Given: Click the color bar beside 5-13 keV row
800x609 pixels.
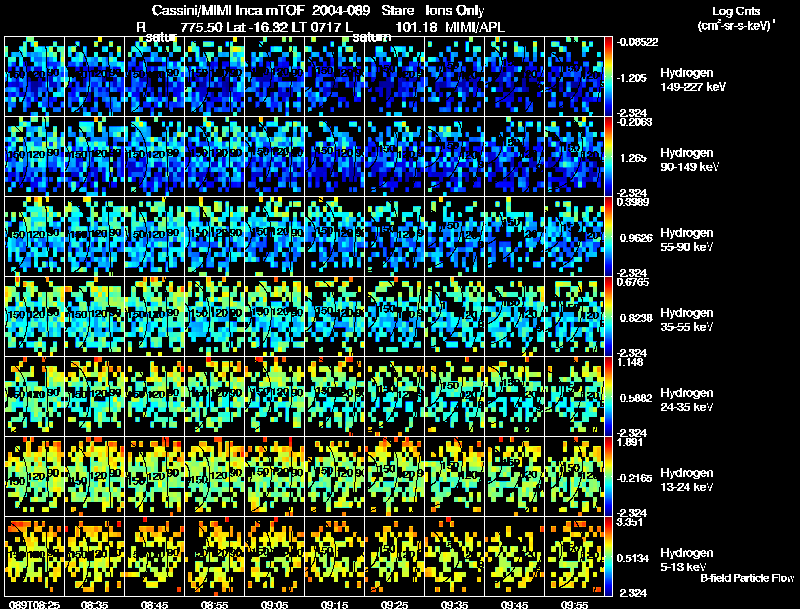Looking at the screenshot, I should click(x=608, y=556).
